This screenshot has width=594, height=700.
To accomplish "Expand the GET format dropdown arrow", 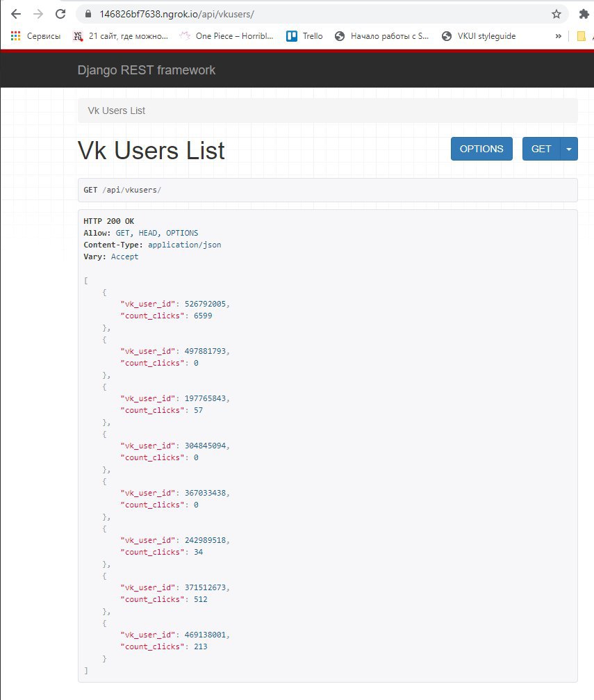I will click(569, 149).
